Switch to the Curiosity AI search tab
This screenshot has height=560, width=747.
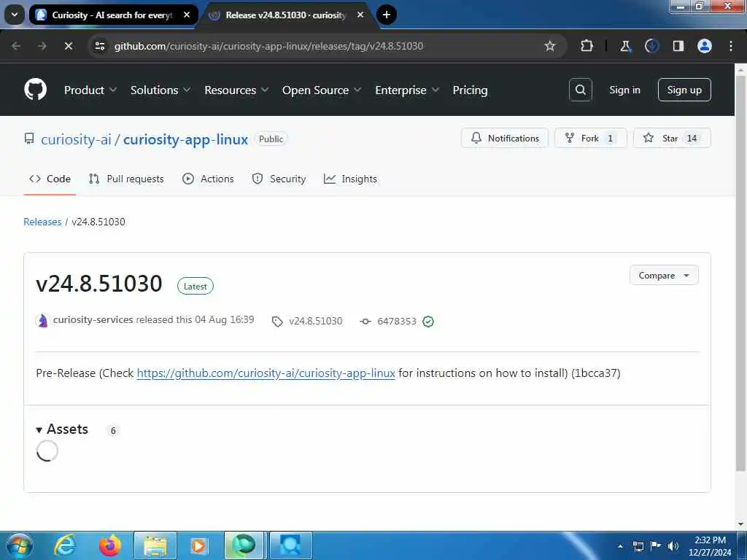(113, 15)
